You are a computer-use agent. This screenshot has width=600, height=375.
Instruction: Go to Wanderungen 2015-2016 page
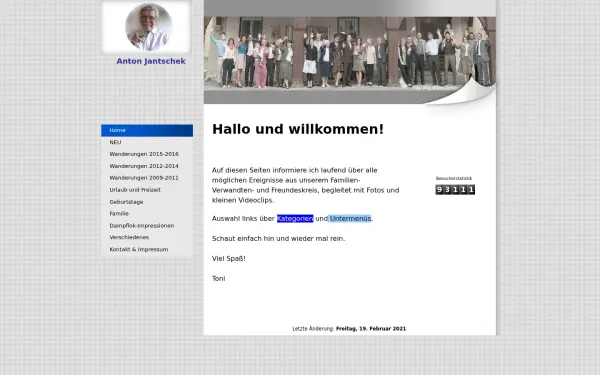[147, 154]
